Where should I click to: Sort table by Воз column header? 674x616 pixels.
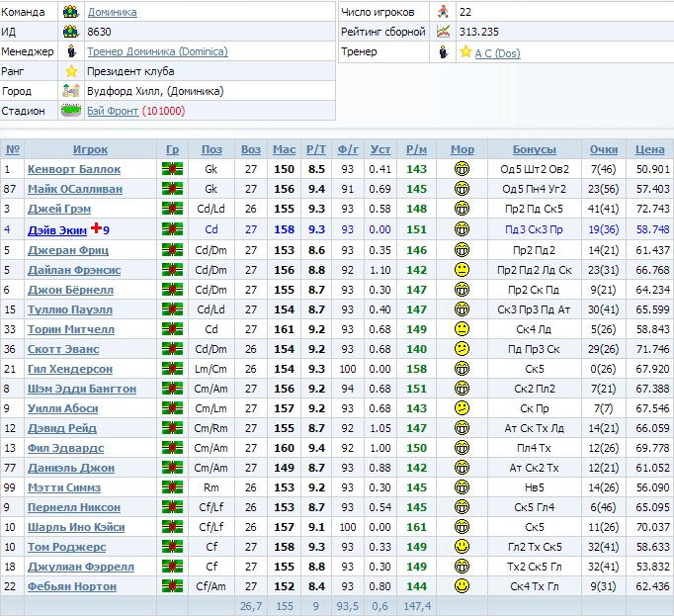point(251,149)
